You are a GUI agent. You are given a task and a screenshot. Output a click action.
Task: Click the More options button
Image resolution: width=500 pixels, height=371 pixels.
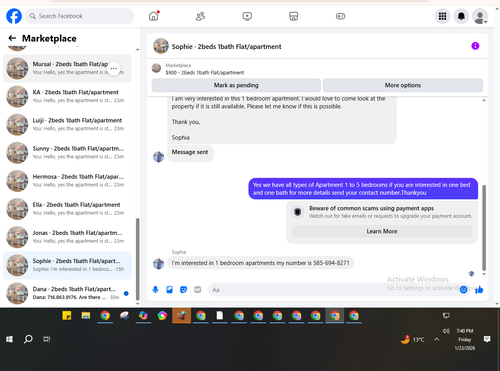(403, 85)
